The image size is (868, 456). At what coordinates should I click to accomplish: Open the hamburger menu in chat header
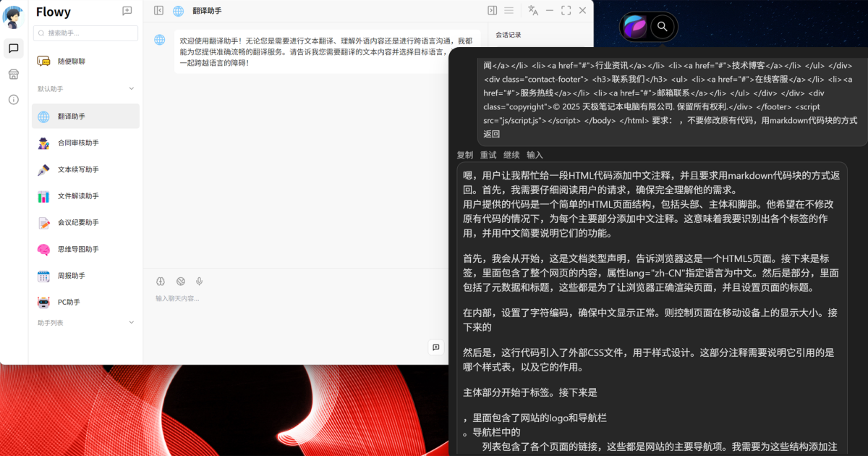click(x=509, y=10)
